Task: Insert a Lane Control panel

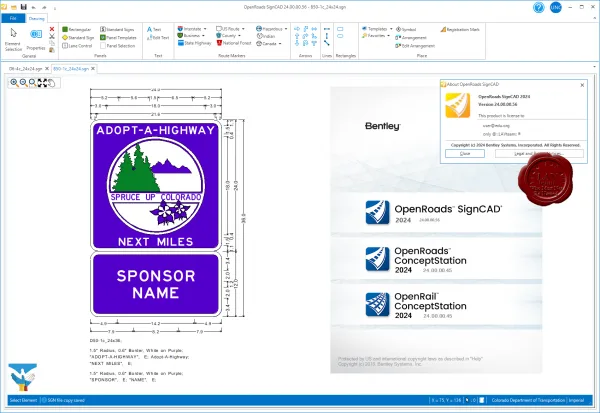Action: click(77, 46)
